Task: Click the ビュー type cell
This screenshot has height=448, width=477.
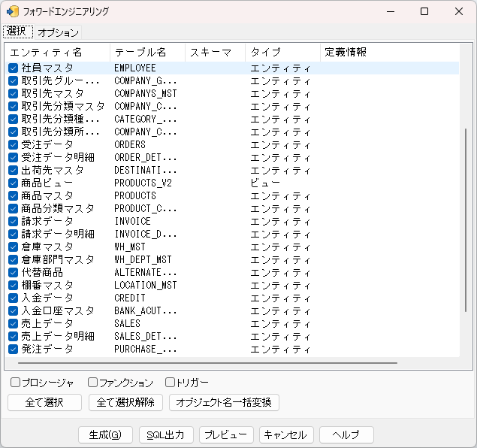Action: click(264, 183)
